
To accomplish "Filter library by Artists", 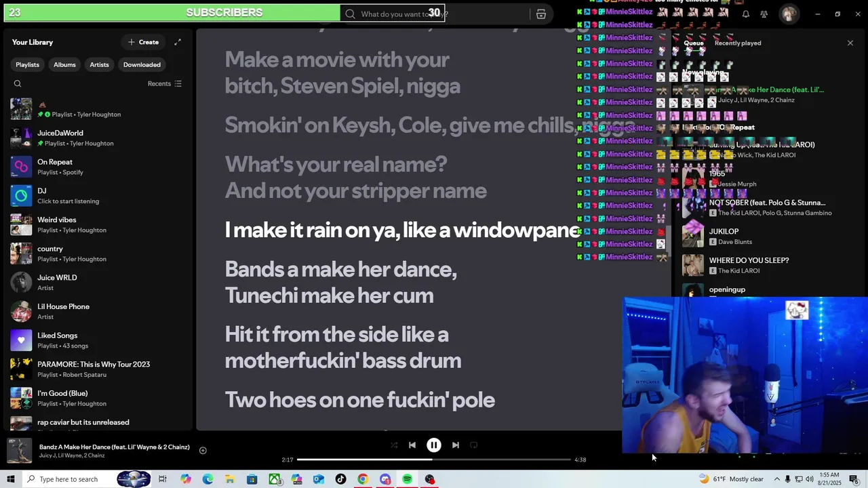I will [x=99, y=64].
